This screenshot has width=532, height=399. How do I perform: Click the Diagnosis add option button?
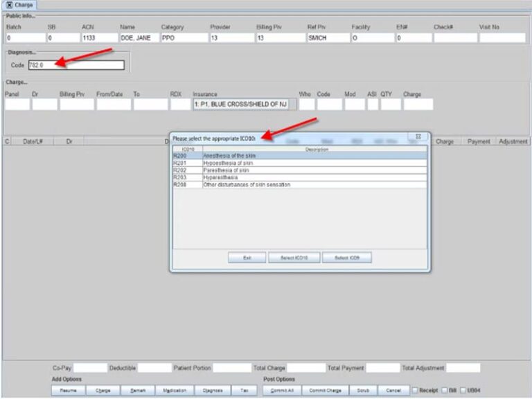pyautogui.click(x=213, y=391)
